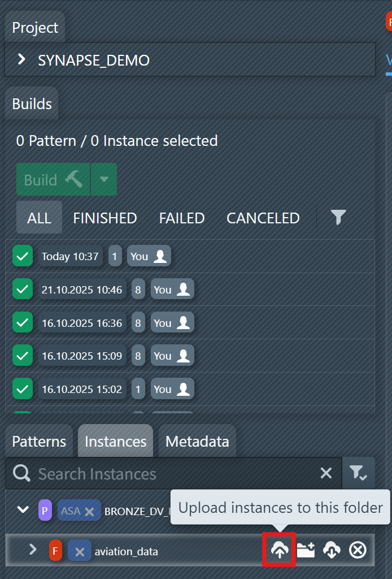Collapse the BRONZE_DV pattern node
Viewport: 392px width, 579px height.
(23, 509)
